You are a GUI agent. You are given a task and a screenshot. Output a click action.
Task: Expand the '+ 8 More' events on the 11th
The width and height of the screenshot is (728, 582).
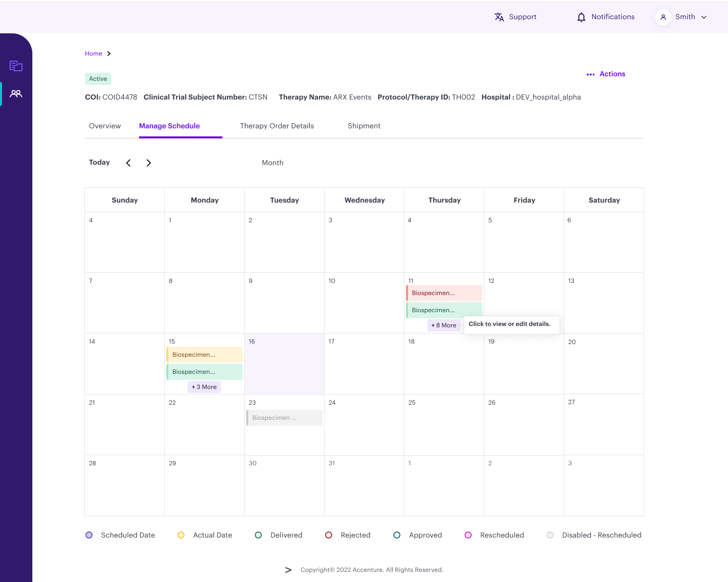(443, 325)
